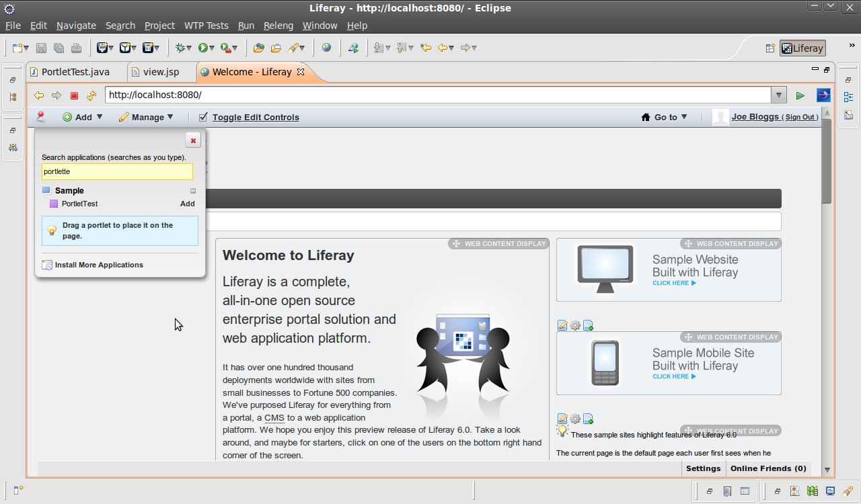Open the Add dropdown in the dockbar
Screen dimensions: 861x504
(83, 117)
